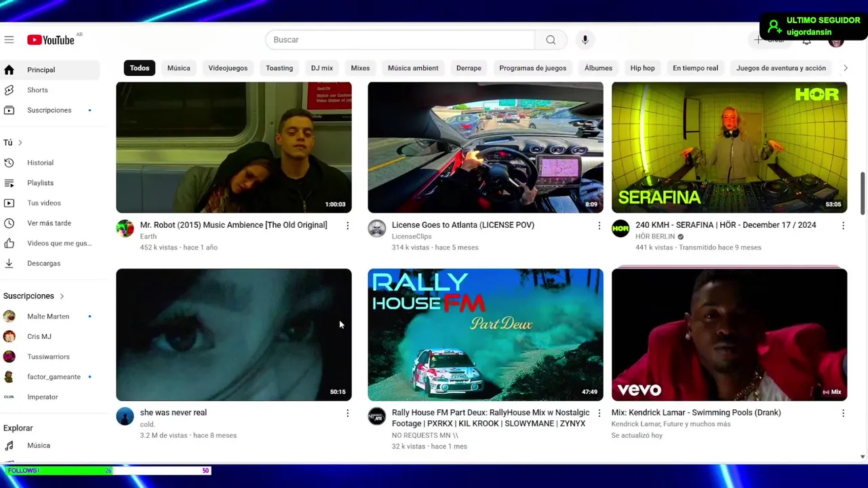The image size is (868, 488).
Task: Select the Todos filter chip
Action: point(140,68)
